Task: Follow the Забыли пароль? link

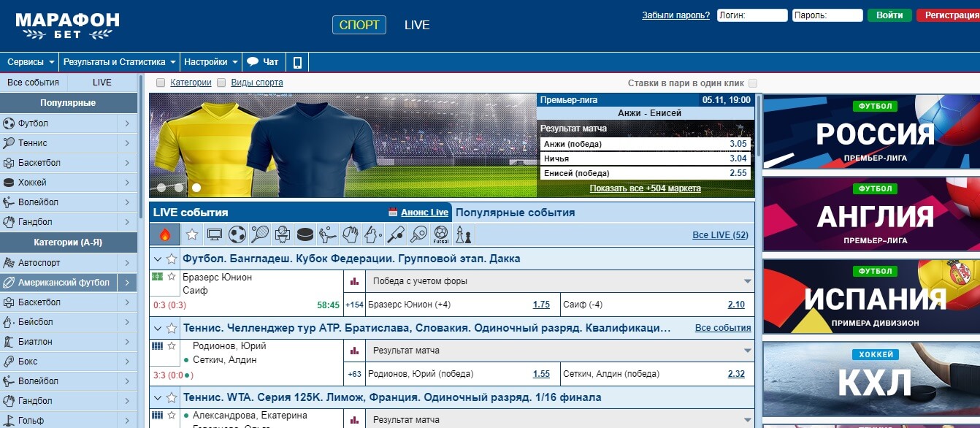Action: pyautogui.click(x=675, y=15)
